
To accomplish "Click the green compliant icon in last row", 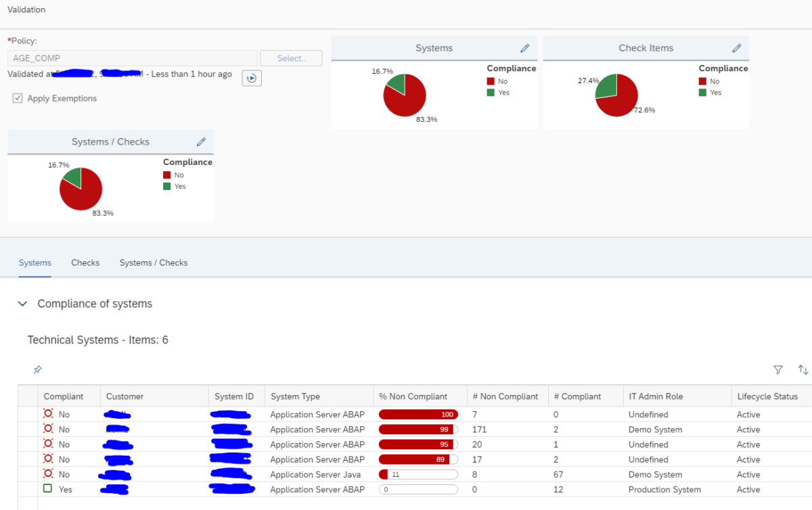I will pos(46,489).
